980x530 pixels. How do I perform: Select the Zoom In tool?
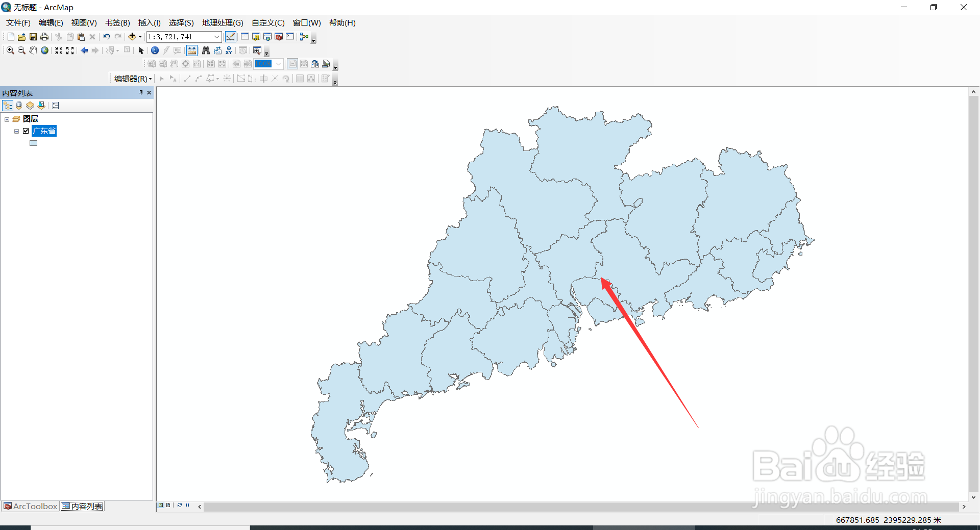(10, 51)
